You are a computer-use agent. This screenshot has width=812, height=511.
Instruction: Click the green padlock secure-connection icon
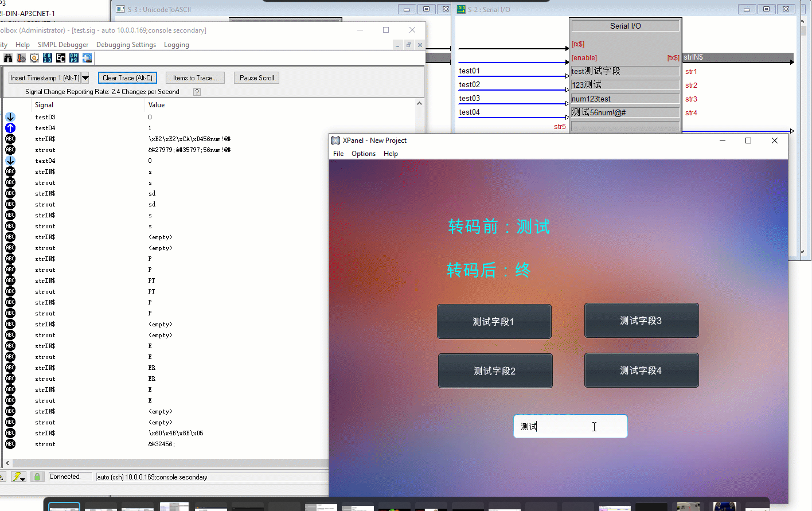pyautogui.click(x=37, y=477)
